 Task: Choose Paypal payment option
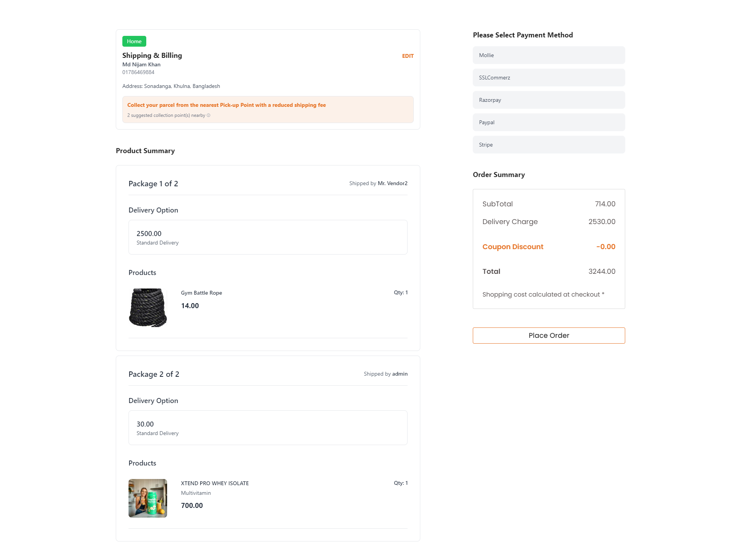[548, 122]
